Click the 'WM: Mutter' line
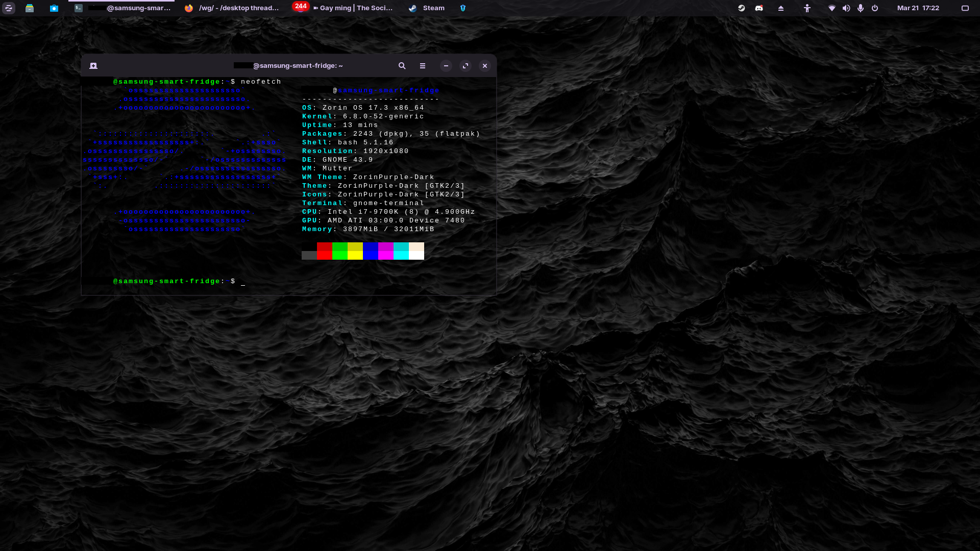Viewport: 980px width, 551px height. [x=327, y=168]
